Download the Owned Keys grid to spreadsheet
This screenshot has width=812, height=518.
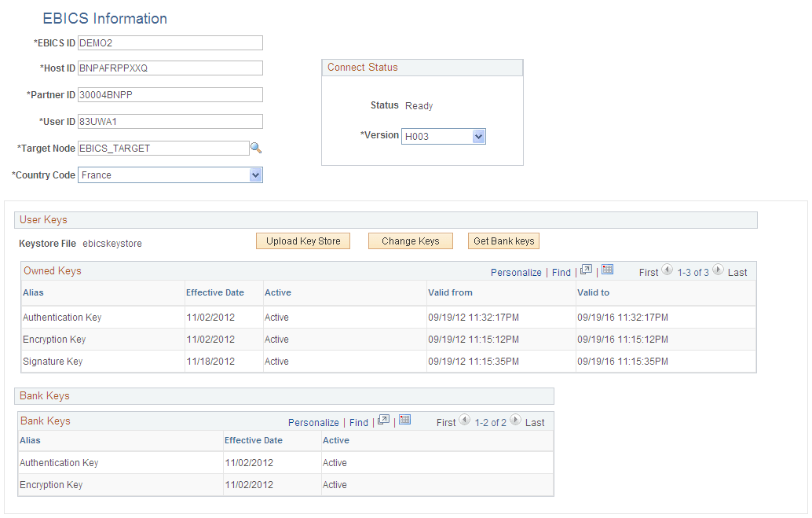pyautogui.click(x=607, y=270)
